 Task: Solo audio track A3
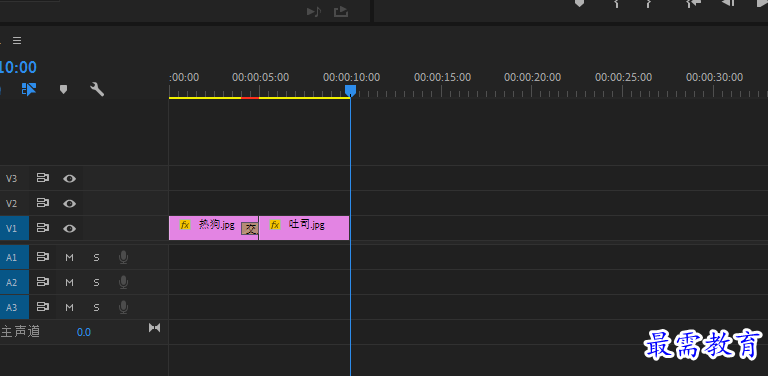[96, 307]
